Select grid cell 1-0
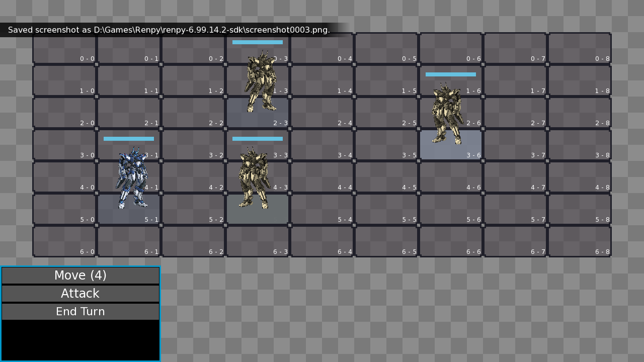 pyautogui.click(x=64, y=80)
